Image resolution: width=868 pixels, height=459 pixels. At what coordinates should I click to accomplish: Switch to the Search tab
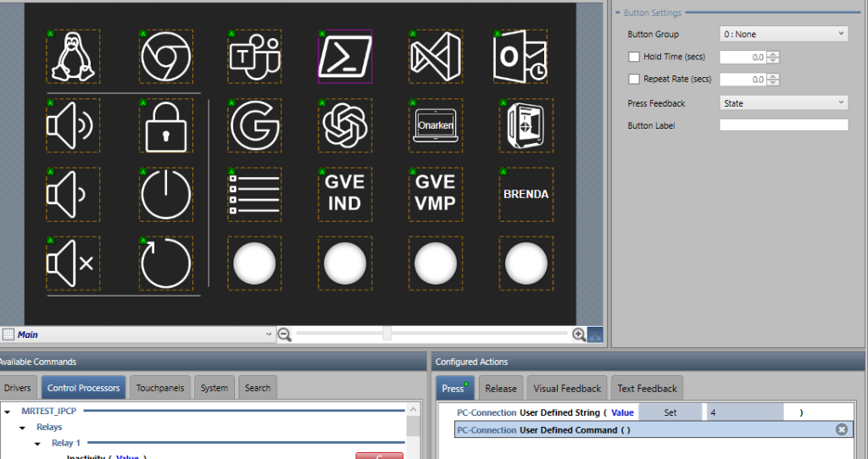pos(258,388)
